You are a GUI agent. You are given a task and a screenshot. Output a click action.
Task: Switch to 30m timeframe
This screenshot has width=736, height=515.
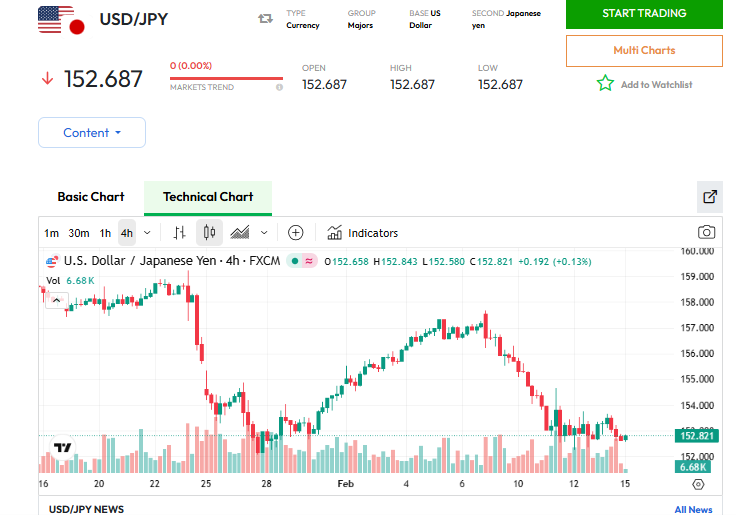79,233
